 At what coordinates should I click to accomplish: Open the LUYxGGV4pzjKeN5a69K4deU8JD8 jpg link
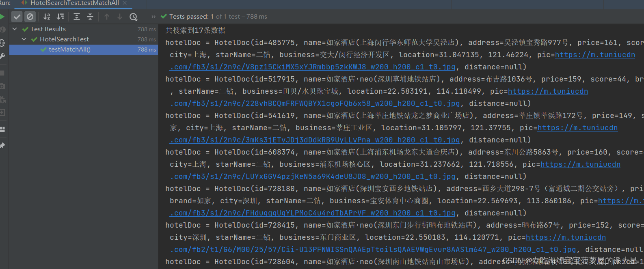pyautogui.click(x=313, y=176)
